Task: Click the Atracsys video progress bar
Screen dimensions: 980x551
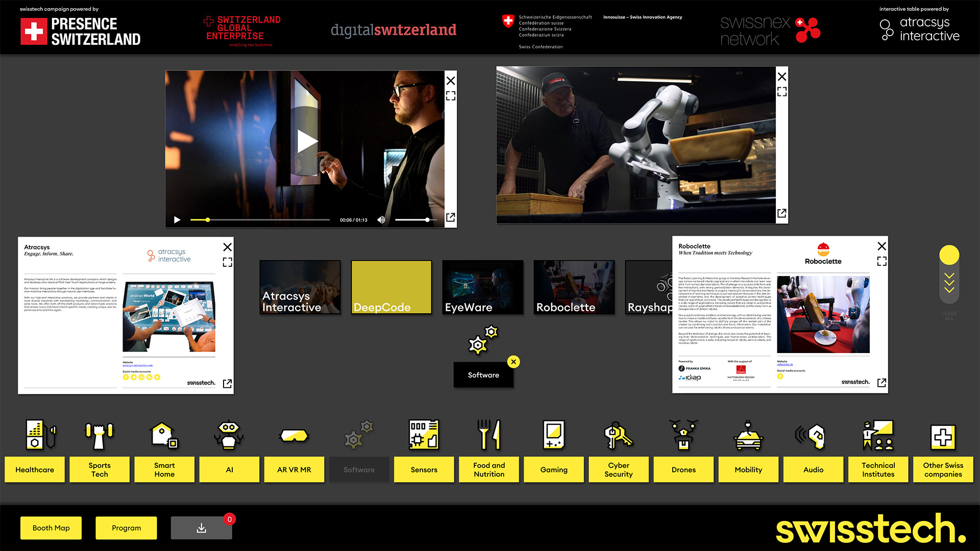Action: pyautogui.click(x=260, y=220)
